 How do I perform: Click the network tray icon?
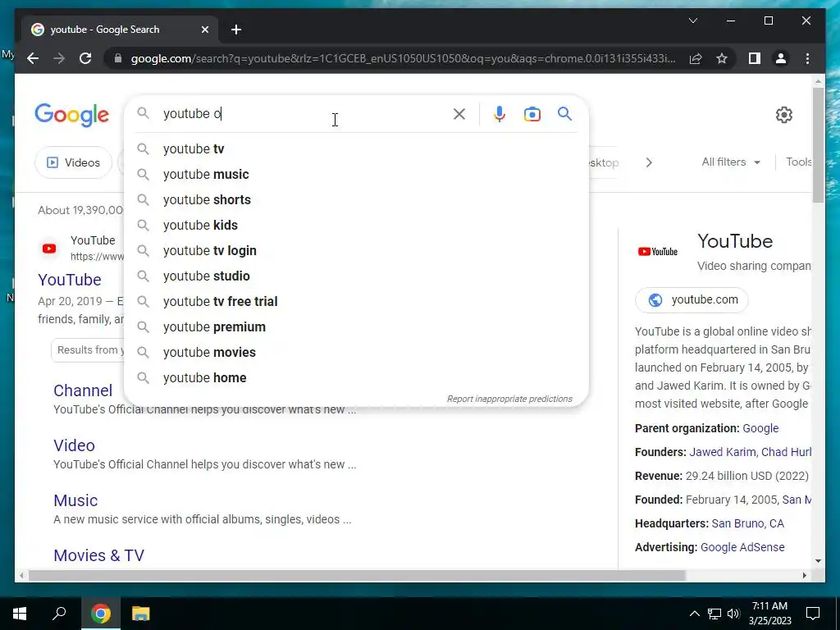pos(714,614)
